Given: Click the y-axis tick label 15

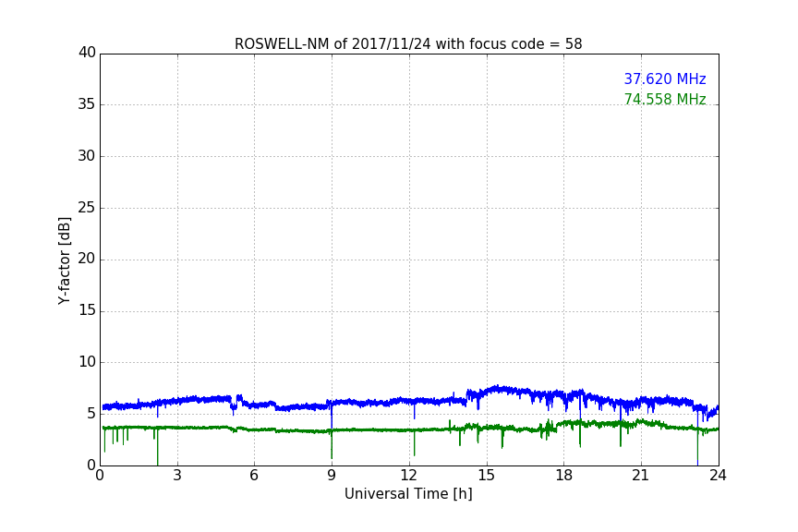Looking at the screenshot, I should tap(87, 310).
